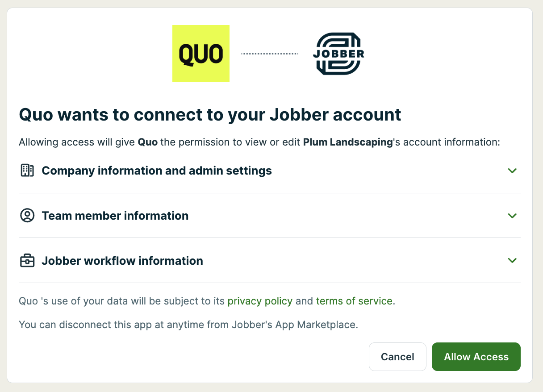Click the yellow Quo logo

click(x=201, y=54)
